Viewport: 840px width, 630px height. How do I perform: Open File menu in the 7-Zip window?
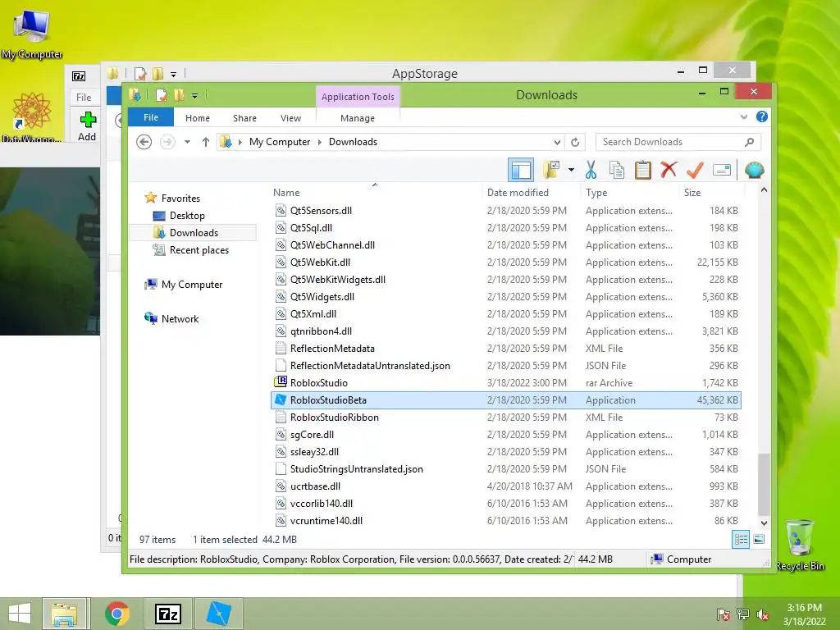click(84, 98)
